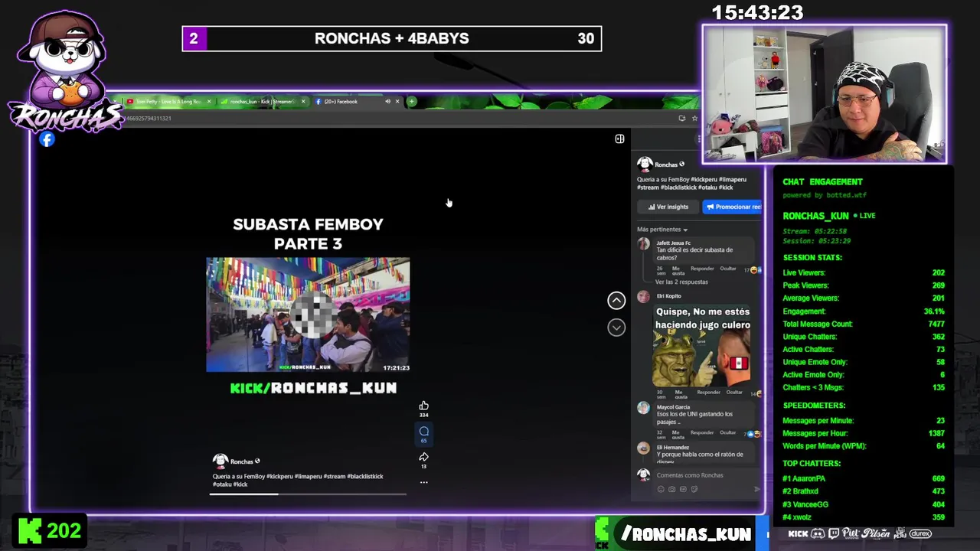Open reactions on Maycol Garcia's comment
This screenshot has height=551, width=980.
tap(752, 434)
